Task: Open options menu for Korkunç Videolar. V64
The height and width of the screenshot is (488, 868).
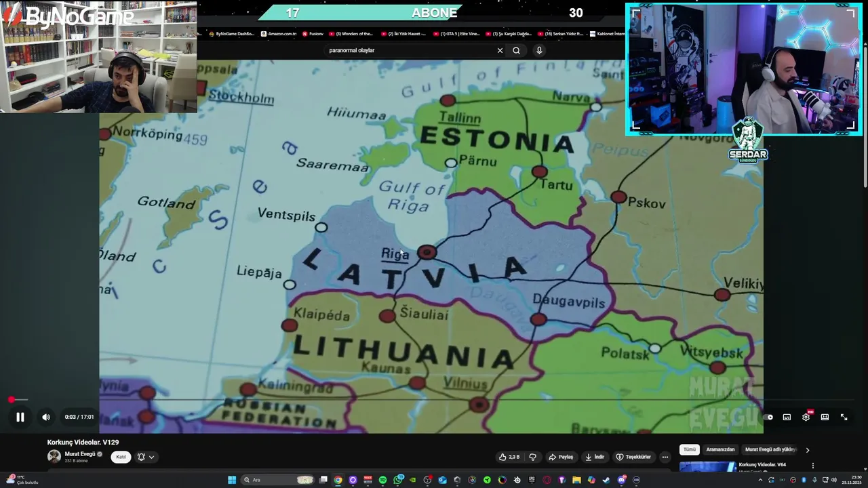Action: click(x=812, y=466)
